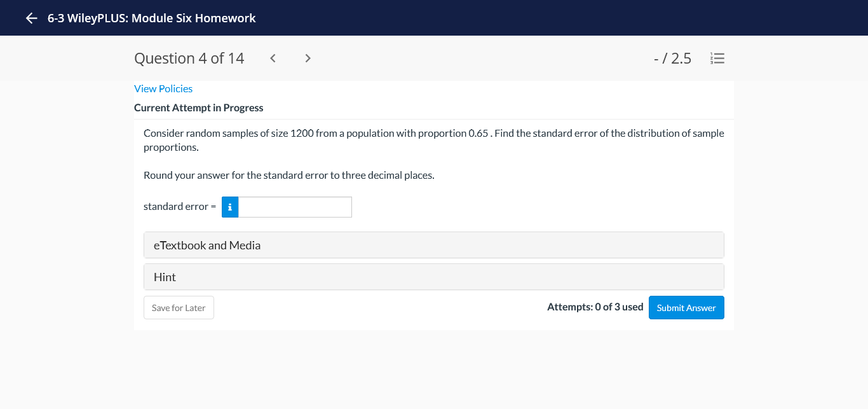Expand the eTextbook and Media section
868x409 pixels.
coord(434,245)
